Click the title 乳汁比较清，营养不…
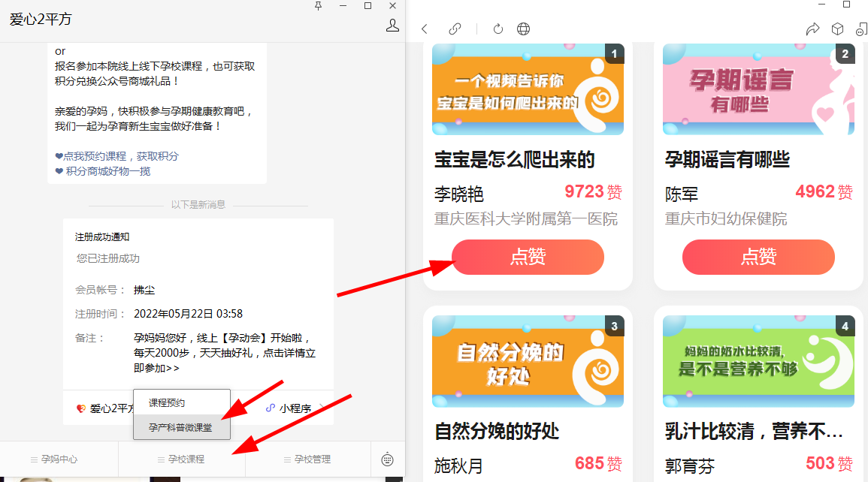 click(754, 431)
